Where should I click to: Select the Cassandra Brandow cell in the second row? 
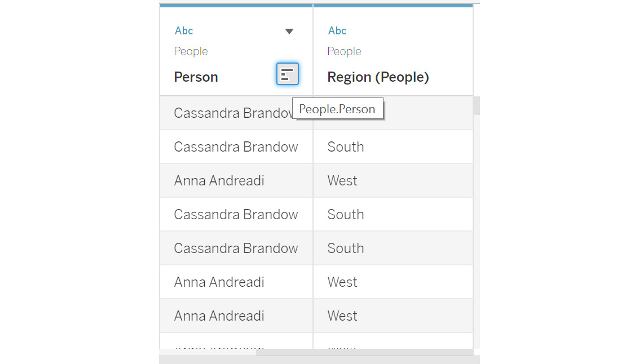pos(236,147)
